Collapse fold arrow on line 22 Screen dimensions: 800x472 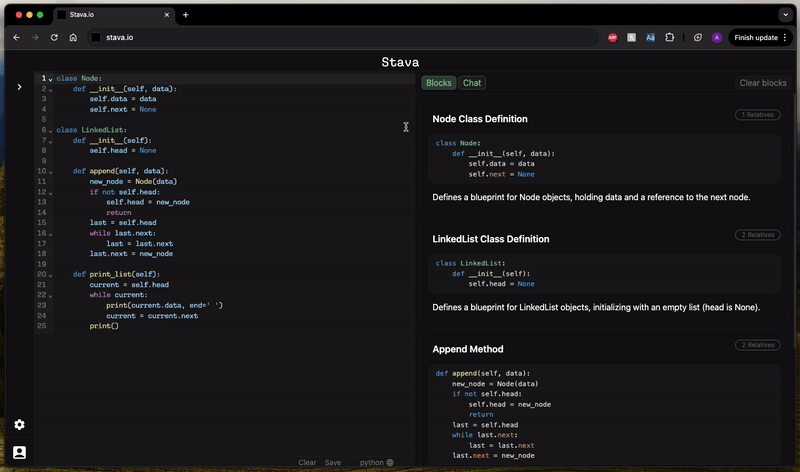[51, 295]
